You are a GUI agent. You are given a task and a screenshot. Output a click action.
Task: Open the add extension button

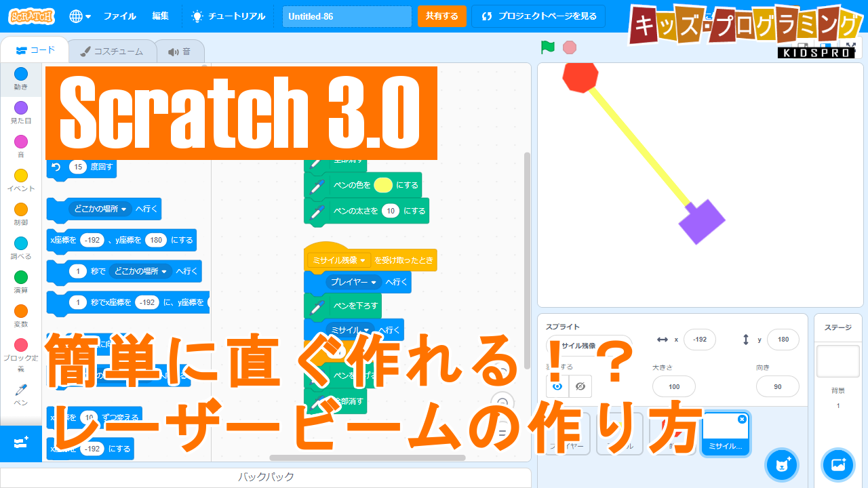tap(21, 443)
